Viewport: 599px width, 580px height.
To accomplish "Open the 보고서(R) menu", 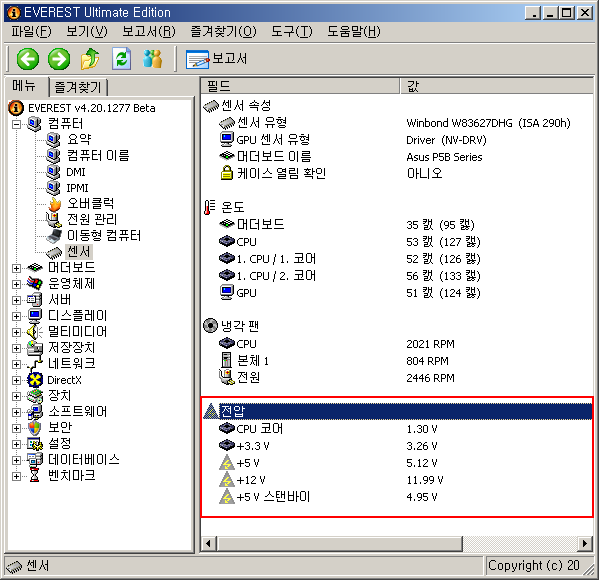I will coord(149,32).
